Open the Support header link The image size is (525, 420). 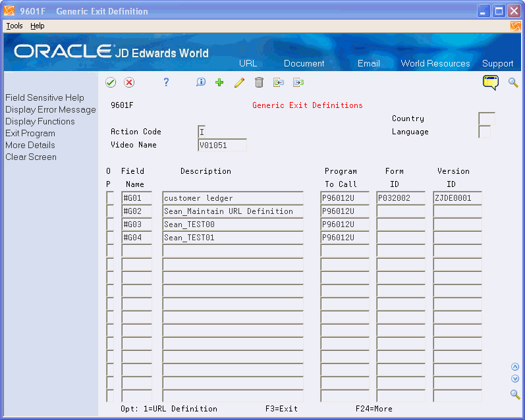point(497,63)
